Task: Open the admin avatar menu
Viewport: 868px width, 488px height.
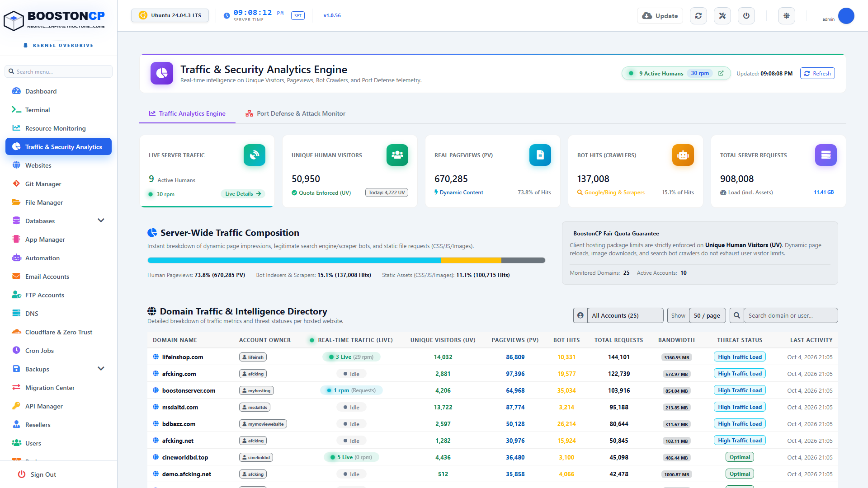Action: pyautogui.click(x=846, y=16)
